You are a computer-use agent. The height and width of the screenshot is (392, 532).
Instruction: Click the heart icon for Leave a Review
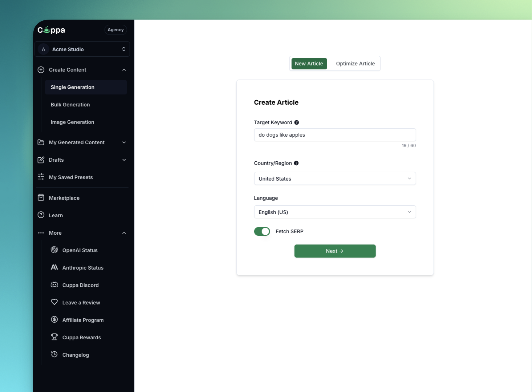(x=54, y=302)
